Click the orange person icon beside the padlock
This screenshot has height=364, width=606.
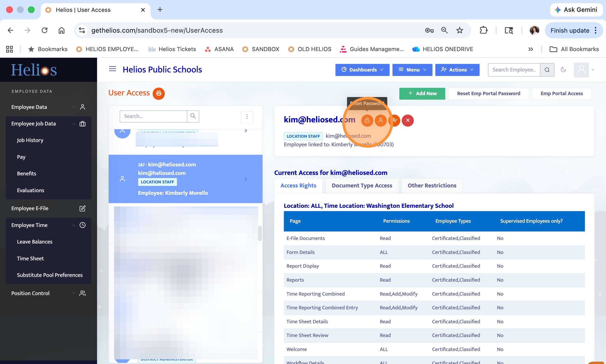tap(381, 120)
